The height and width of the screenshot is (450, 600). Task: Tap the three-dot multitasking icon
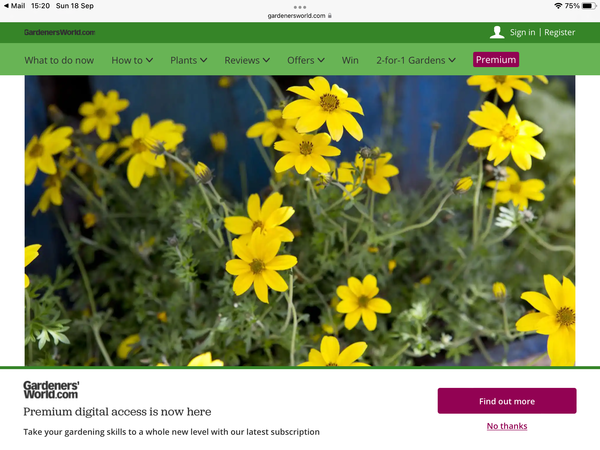[x=300, y=5]
